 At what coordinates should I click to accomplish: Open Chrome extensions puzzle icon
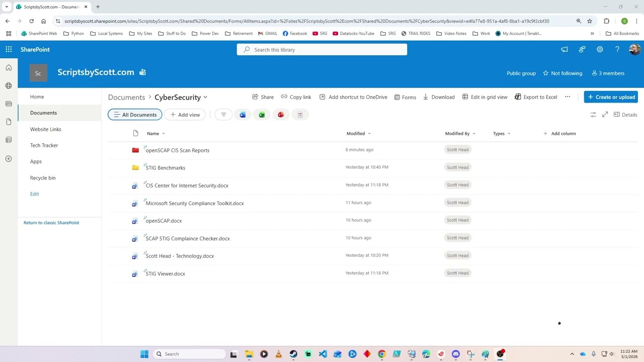pyautogui.click(x=606, y=21)
